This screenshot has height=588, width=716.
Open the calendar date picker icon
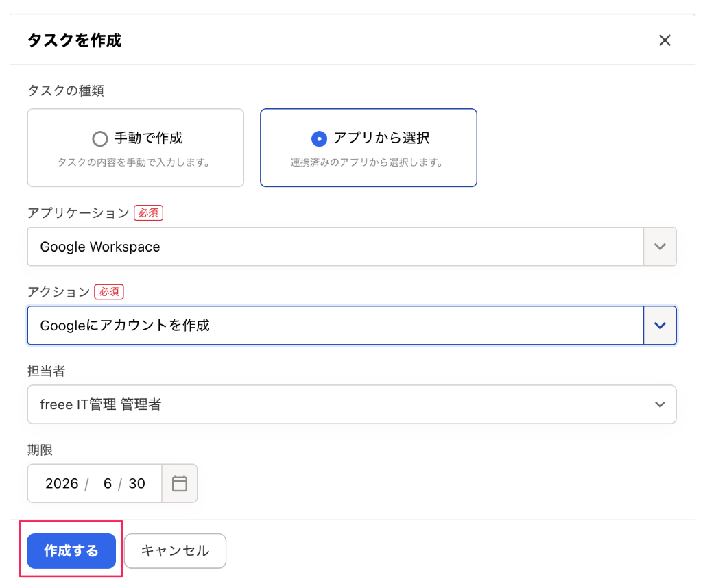[x=180, y=483]
